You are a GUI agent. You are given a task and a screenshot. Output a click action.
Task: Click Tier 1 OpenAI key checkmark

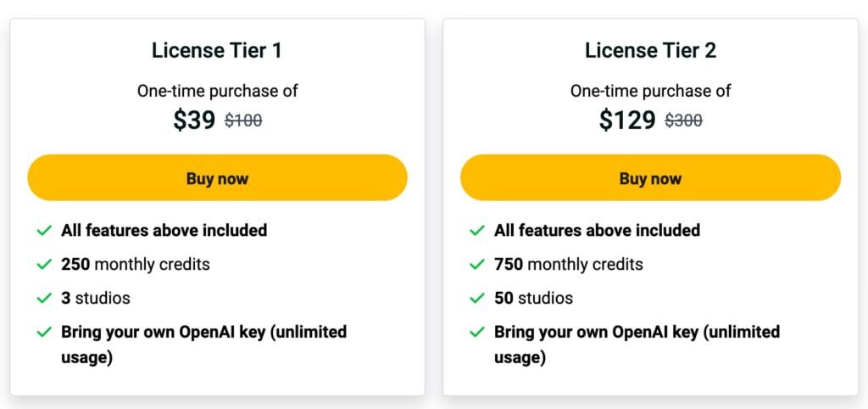tap(44, 333)
